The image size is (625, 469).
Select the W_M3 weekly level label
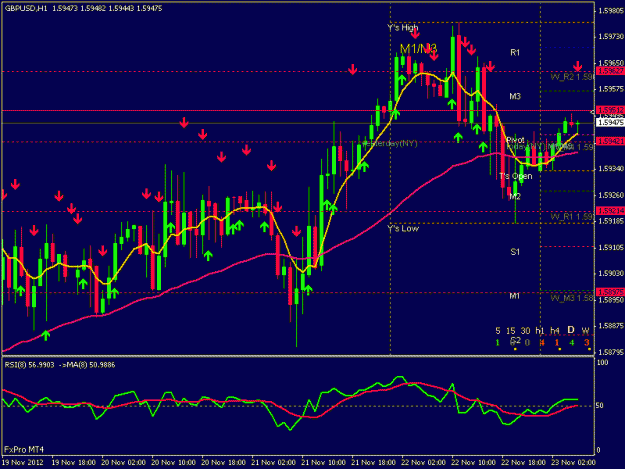point(572,298)
